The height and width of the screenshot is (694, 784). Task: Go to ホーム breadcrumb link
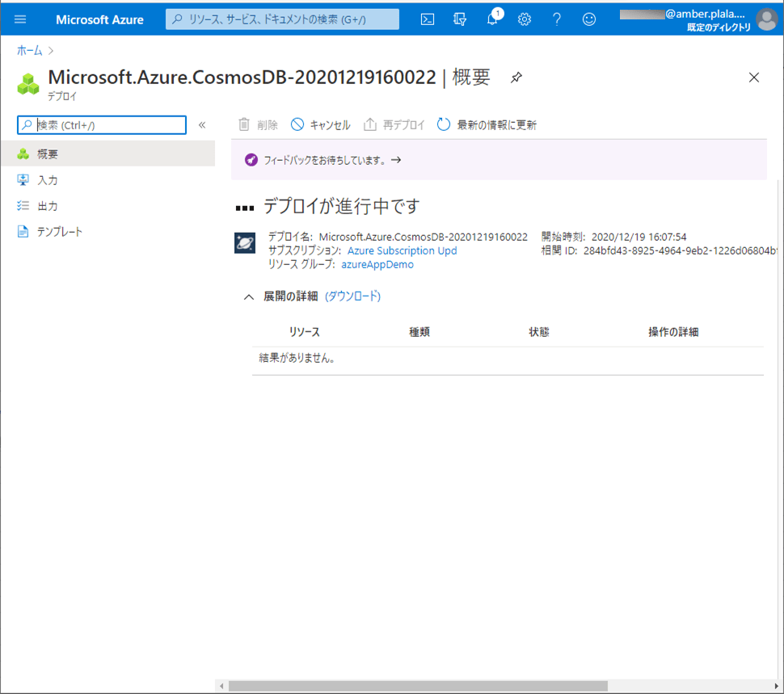tap(29, 50)
